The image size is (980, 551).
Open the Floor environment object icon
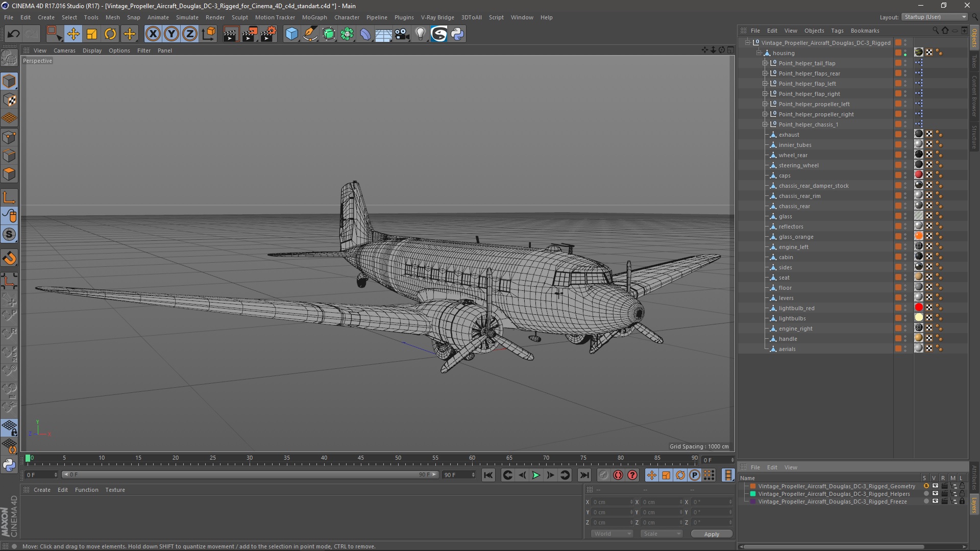click(384, 34)
